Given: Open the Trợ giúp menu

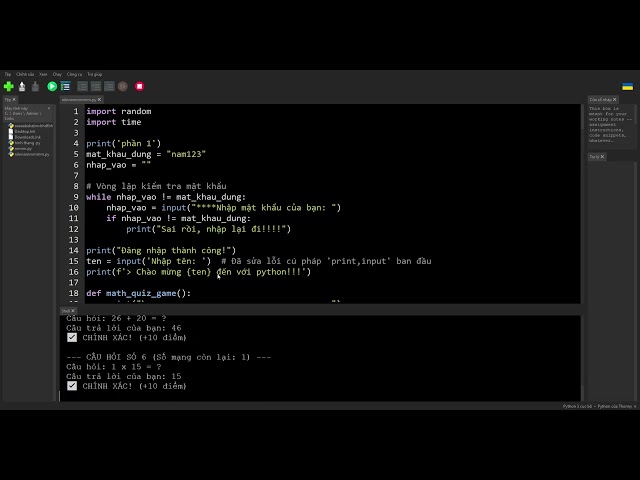Looking at the screenshot, I should tap(95, 74).
